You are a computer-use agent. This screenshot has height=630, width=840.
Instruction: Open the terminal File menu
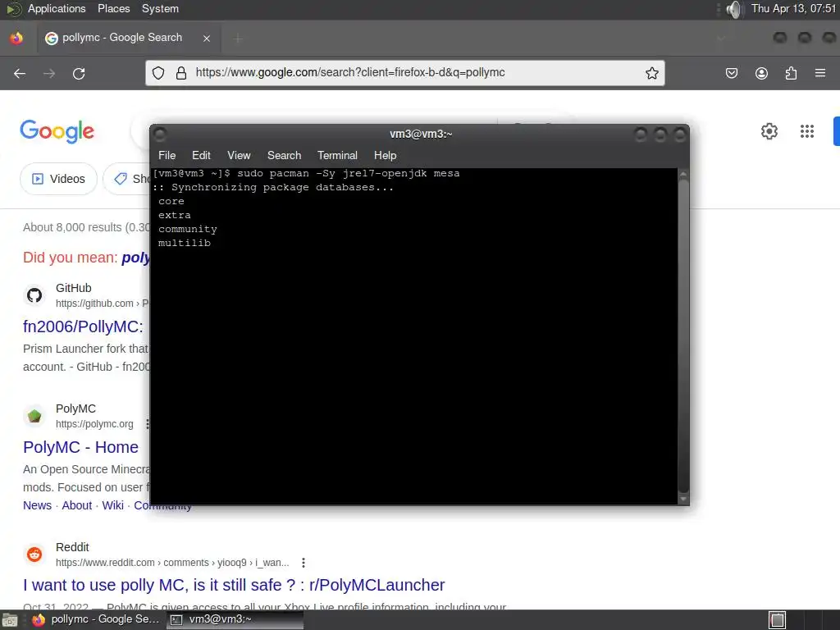click(167, 155)
